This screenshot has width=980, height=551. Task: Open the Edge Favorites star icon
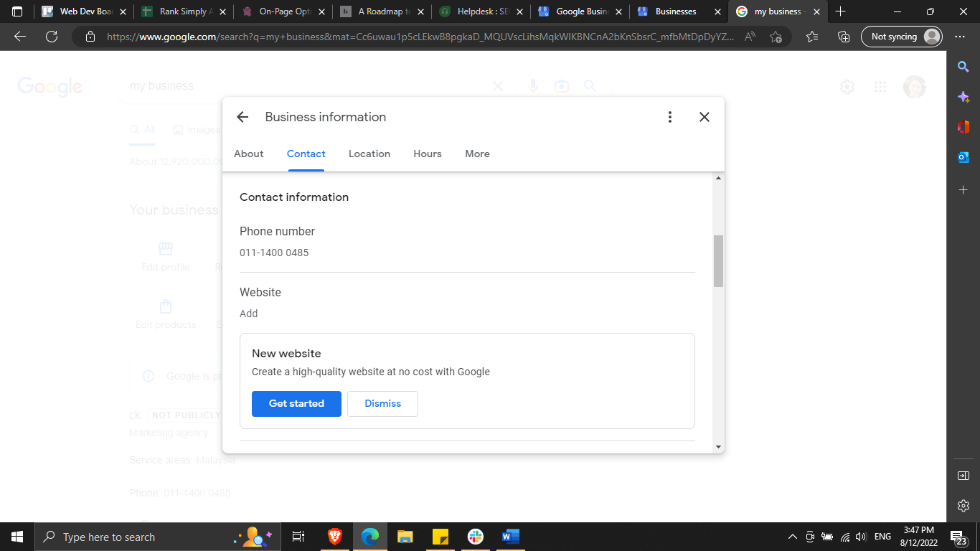tap(812, 37)
